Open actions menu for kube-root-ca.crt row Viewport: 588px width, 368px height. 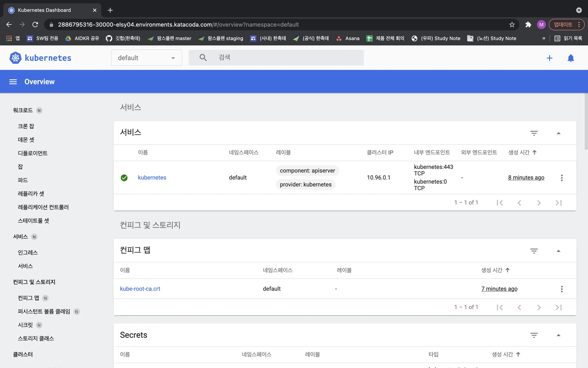[x=562, y=289]
